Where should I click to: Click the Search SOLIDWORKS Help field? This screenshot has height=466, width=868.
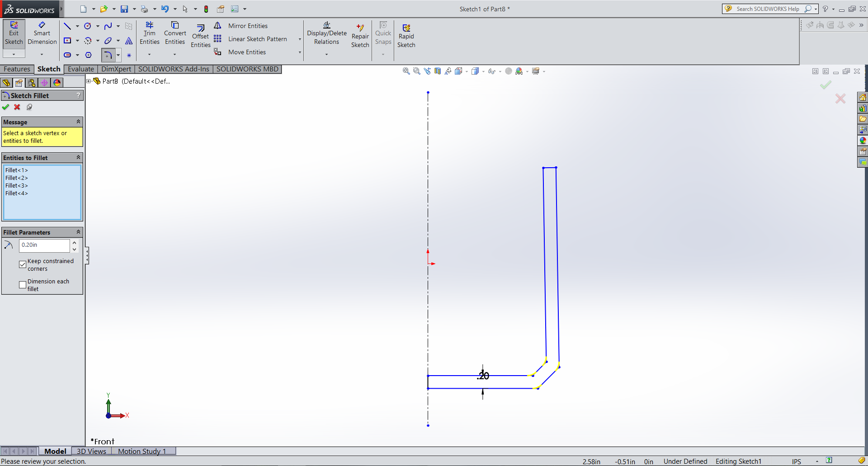pyautogui.click(x=768, y=9)
